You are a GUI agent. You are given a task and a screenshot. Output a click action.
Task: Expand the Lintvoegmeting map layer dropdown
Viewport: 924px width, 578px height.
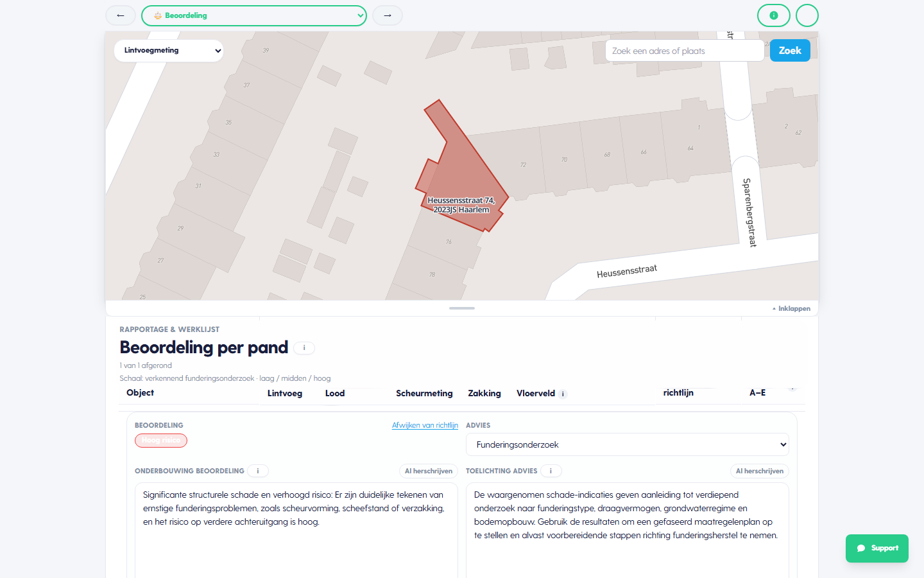[x=169, y=51]
